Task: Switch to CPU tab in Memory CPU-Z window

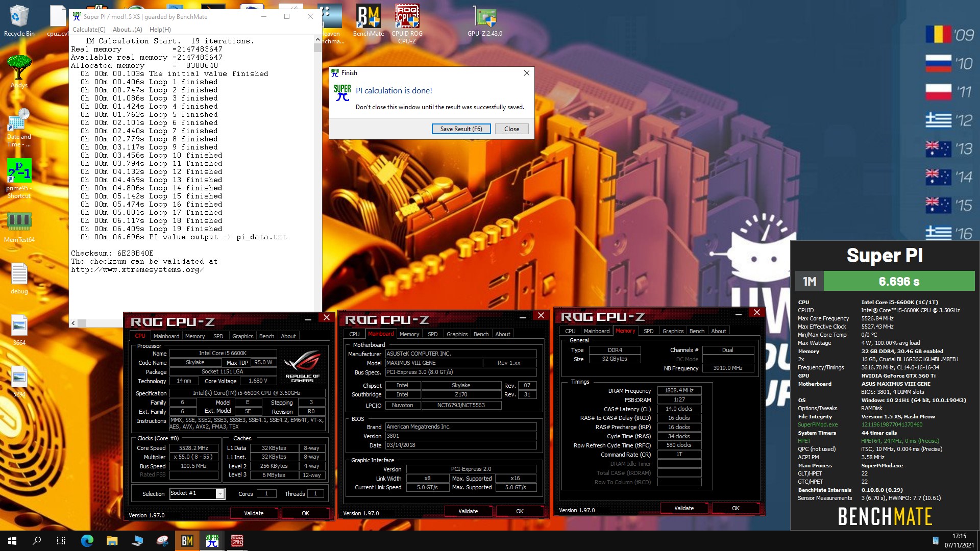Action: pyautogui.click(x=570, y=331)
